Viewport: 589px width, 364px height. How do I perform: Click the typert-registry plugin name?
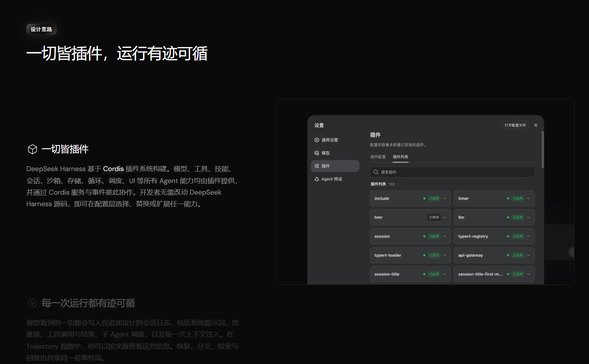473,236
